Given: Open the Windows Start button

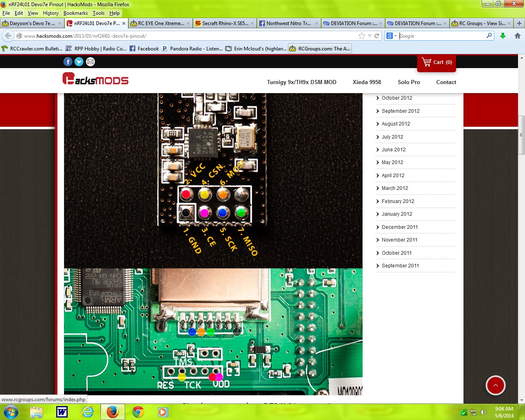Looking at the screenshot, I should [x=11, y=411].
